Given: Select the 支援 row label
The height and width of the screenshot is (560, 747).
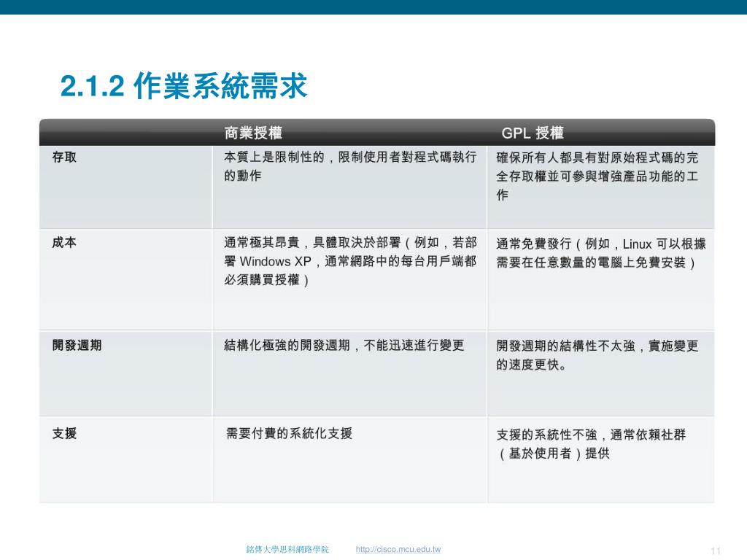Looking at the screenshot, I should [64, 433].
